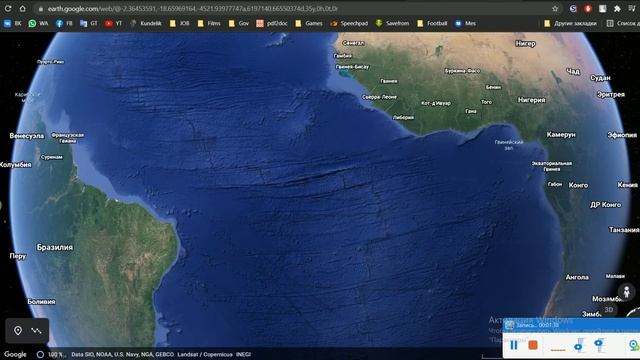Open the blue S extension icon
The height and width of the screenshot is (360, 640).
pyautogui.click(x=573, y=9)
